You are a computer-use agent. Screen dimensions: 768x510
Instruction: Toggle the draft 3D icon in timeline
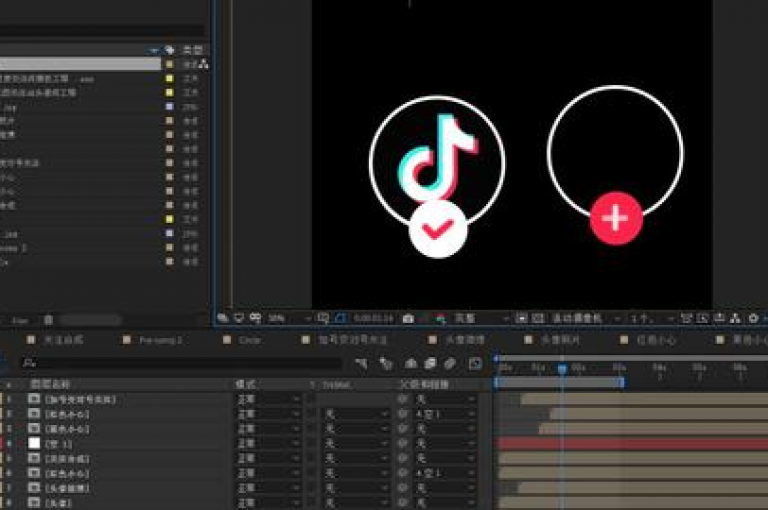point(386,364)
